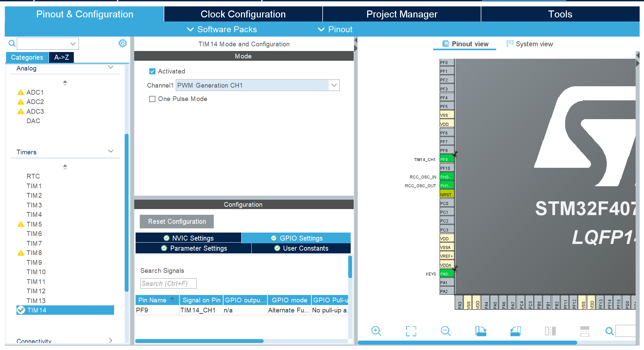
Task: Click the Search Signals input field
Action: click(x=168, y=283)
